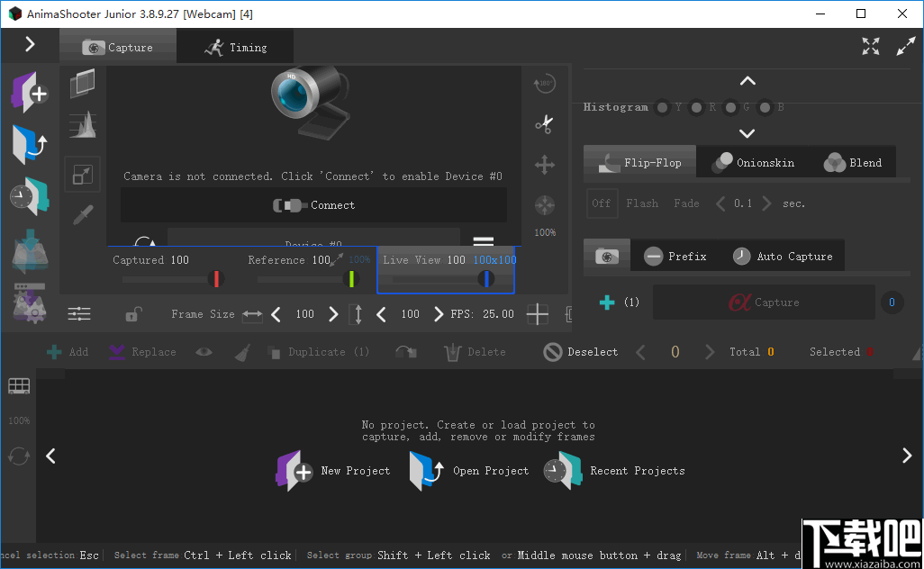Click the Captured opacity slider handle
This screenshot has height=569, width=924.
click(216, 278)
